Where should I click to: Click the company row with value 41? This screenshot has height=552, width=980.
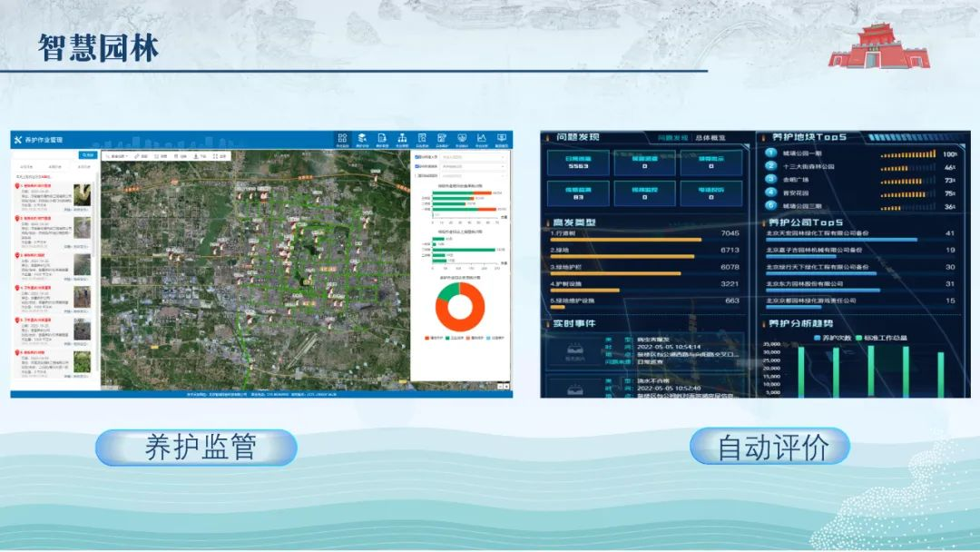tap(860, 235)
